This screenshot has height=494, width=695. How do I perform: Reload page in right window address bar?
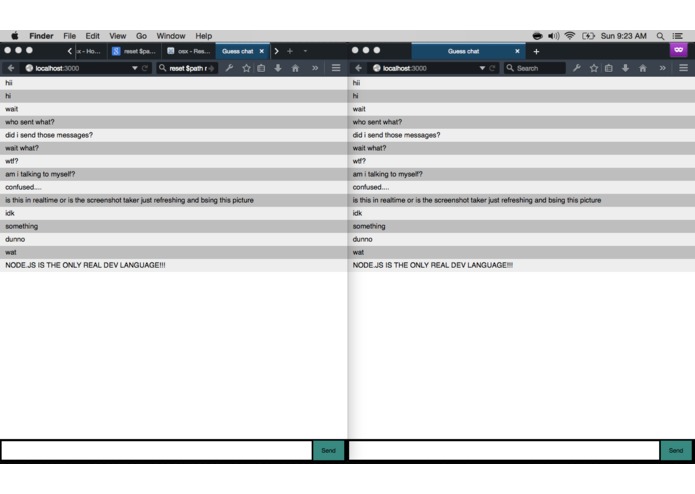pos(492,68)
